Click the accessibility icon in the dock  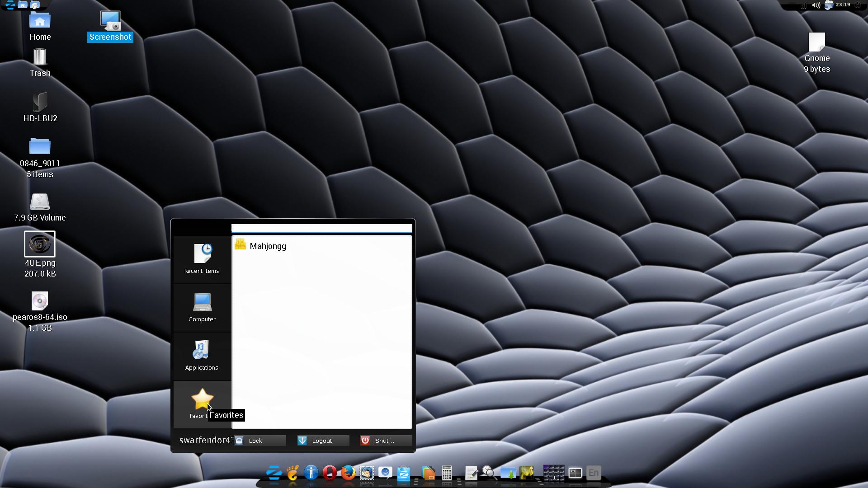[311, 473]
